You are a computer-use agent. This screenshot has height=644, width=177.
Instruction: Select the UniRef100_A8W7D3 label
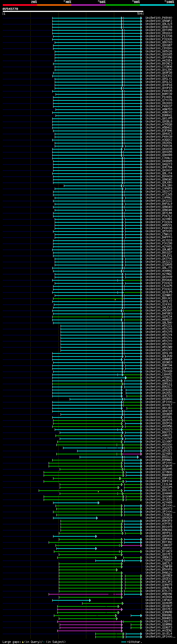point(159,109)
